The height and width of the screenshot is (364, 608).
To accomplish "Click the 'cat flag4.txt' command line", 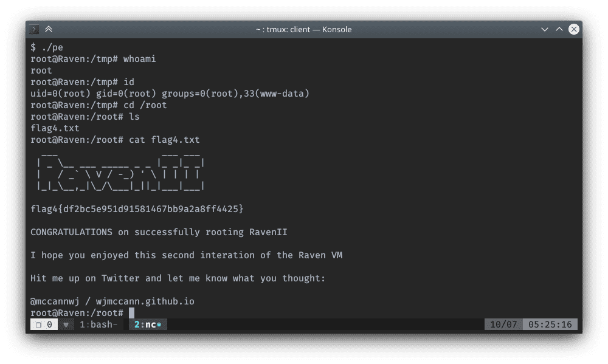I will (164, 140).
